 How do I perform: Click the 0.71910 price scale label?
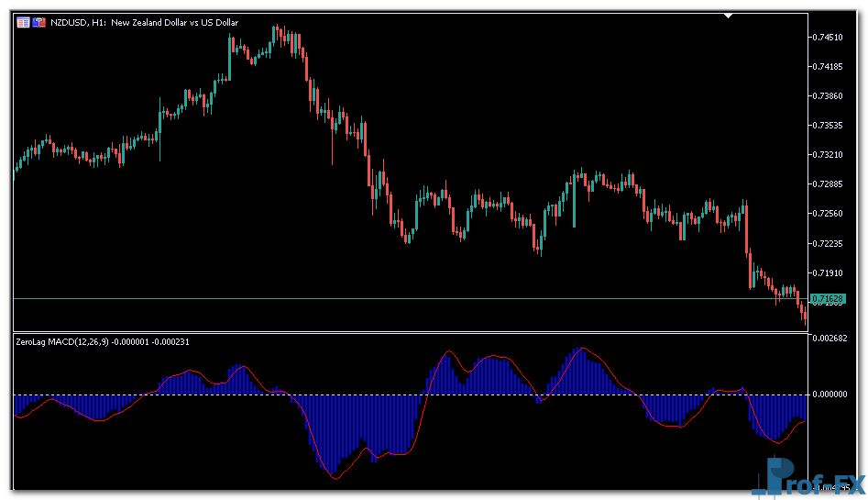(829, 272)
